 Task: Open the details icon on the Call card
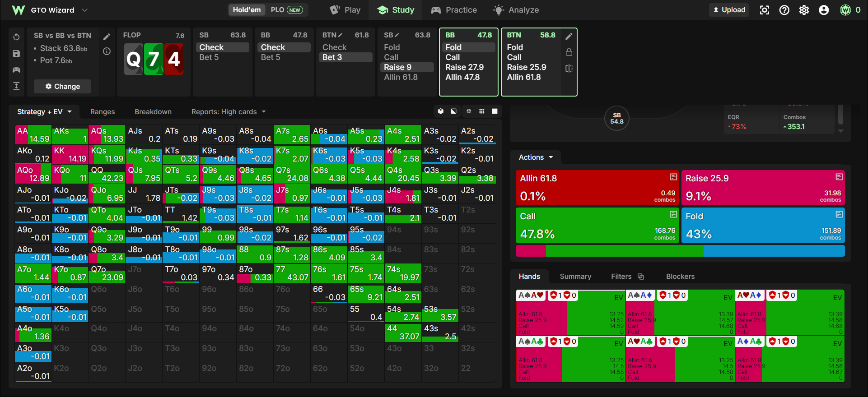673,214
